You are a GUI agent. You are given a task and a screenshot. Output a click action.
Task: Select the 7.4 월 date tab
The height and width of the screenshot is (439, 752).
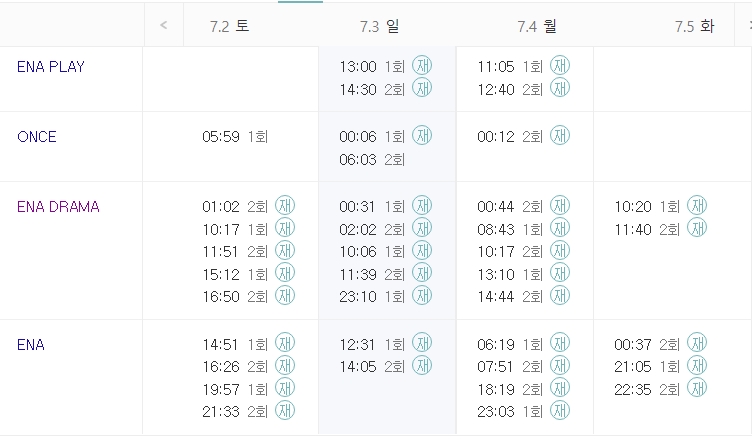537,26
